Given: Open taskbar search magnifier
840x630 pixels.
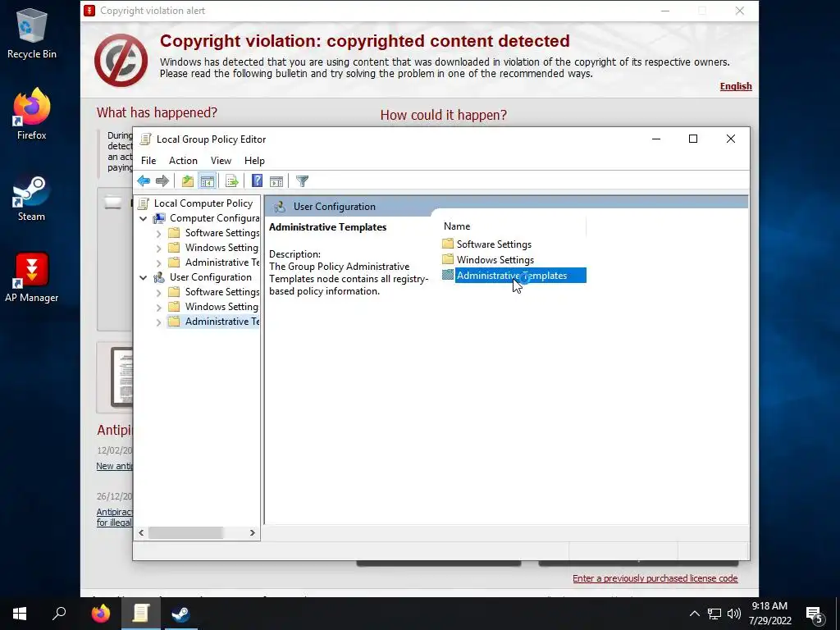Looking at the screenshot, I should 59,614.
